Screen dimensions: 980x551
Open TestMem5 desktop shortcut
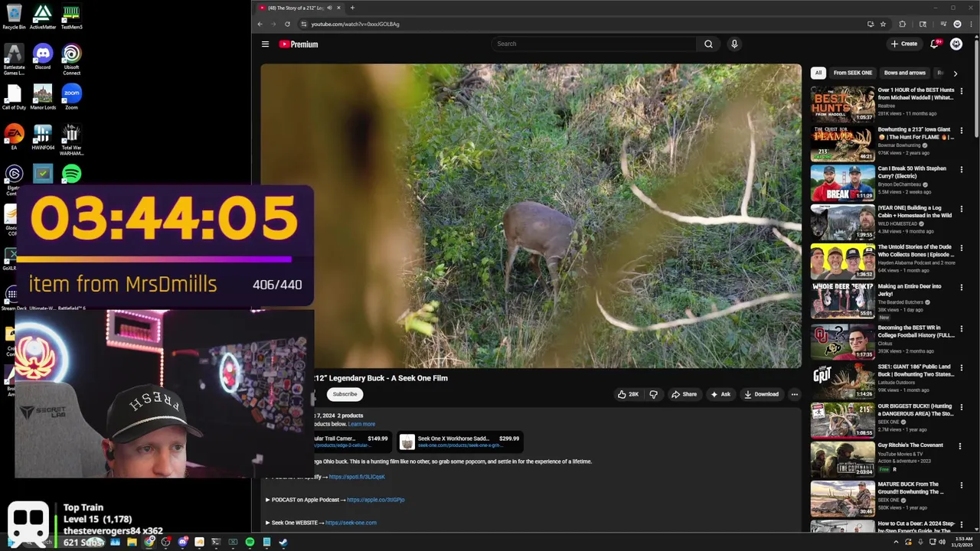click(x=71, y=17)
